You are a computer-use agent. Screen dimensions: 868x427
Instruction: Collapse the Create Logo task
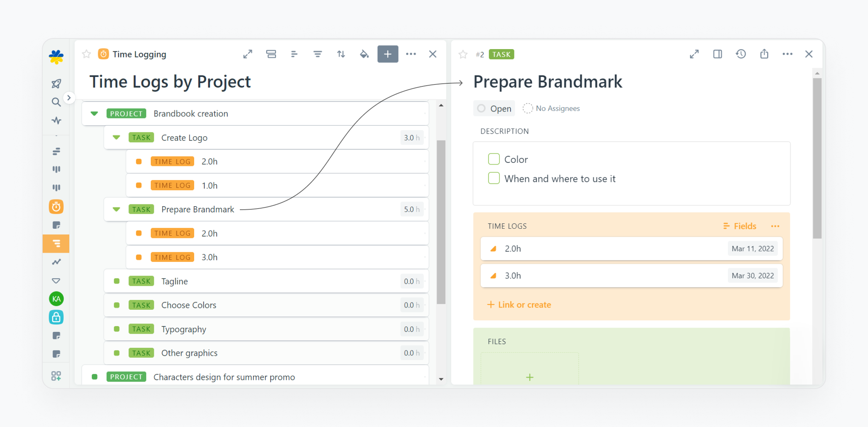pyautogui.click(x=116, y=137)
